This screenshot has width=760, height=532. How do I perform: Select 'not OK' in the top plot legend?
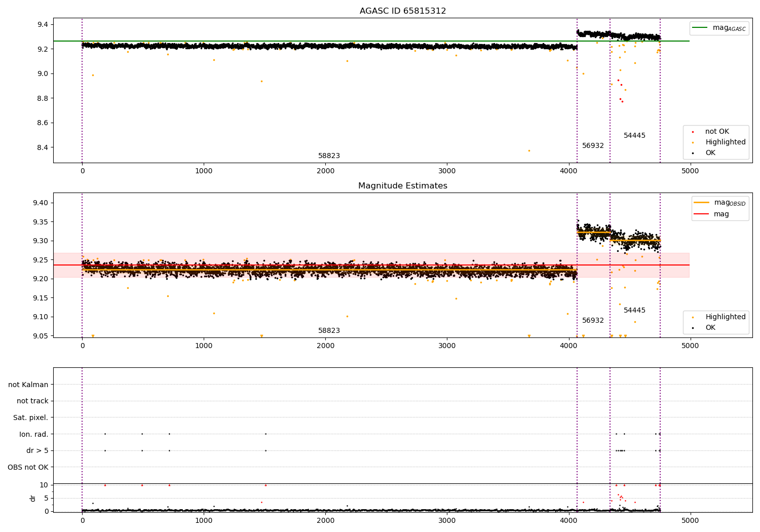tap(717, 132)
